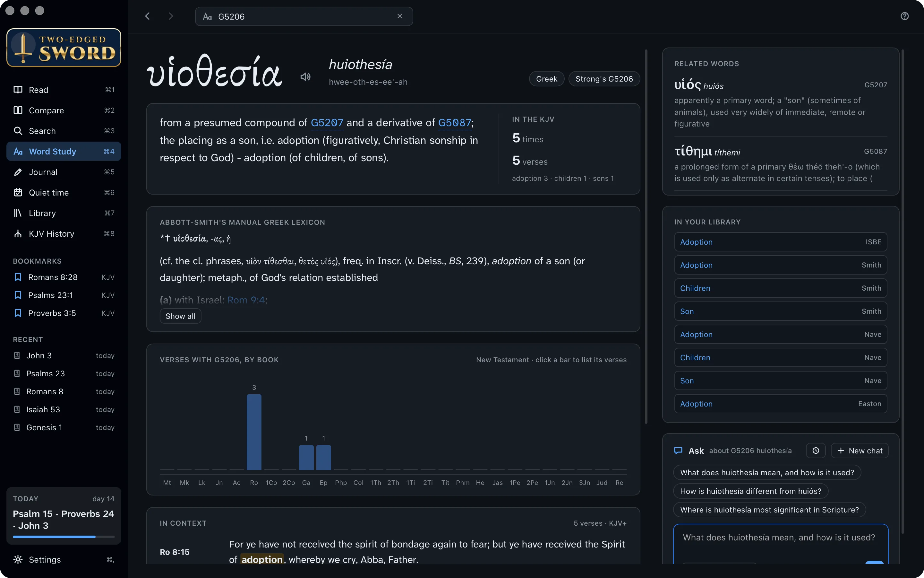Screen dimensions: 924x578
Task: Open the related word títhēmi G5087
Action: coord(781,164)
